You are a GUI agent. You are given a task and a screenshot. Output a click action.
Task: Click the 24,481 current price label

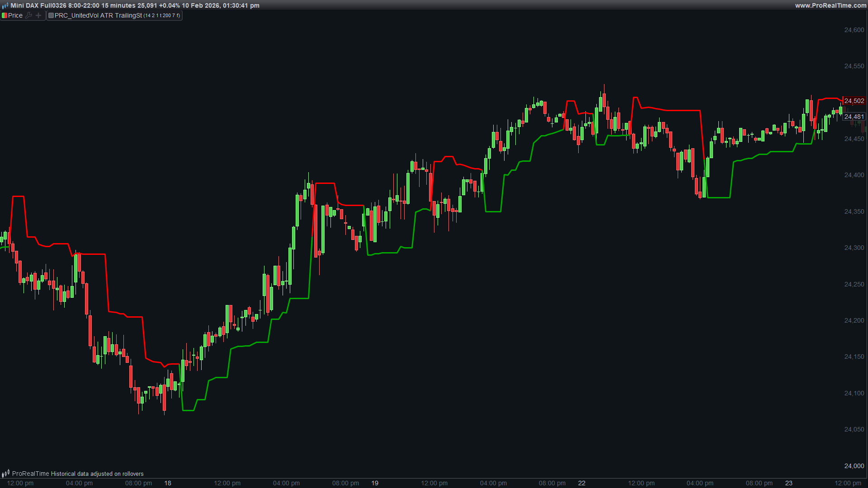(854, 117)
